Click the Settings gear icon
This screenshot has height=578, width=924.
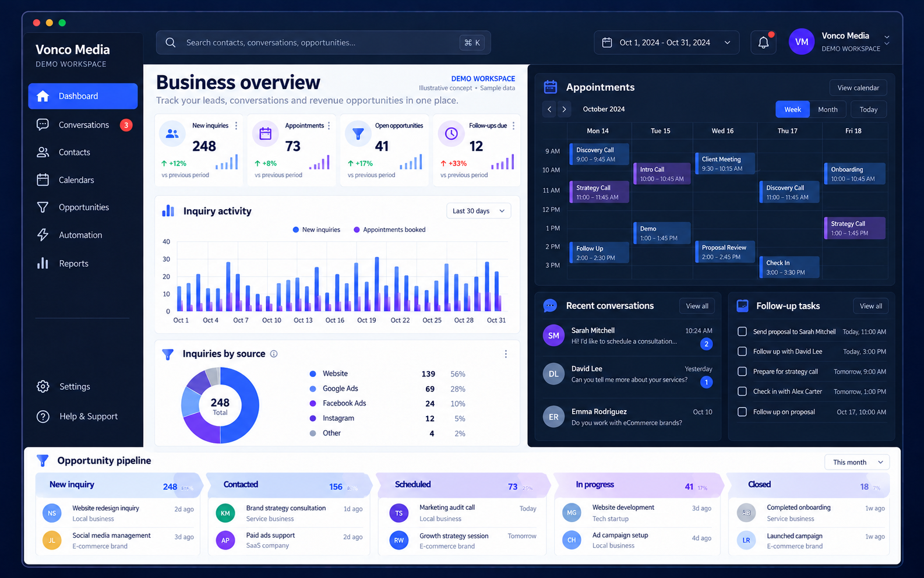(x=43, y=386)
